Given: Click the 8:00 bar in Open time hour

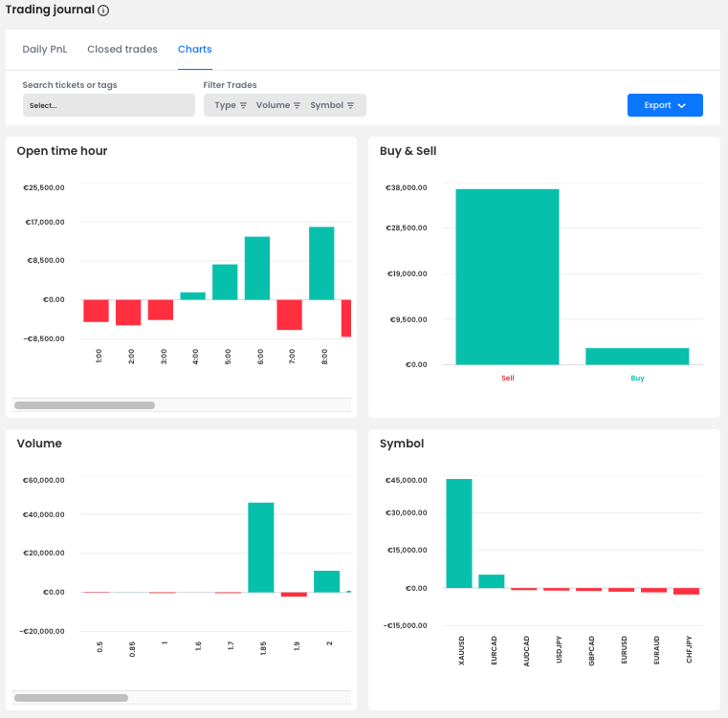Looking at the screenshot, I should (321, 263).
